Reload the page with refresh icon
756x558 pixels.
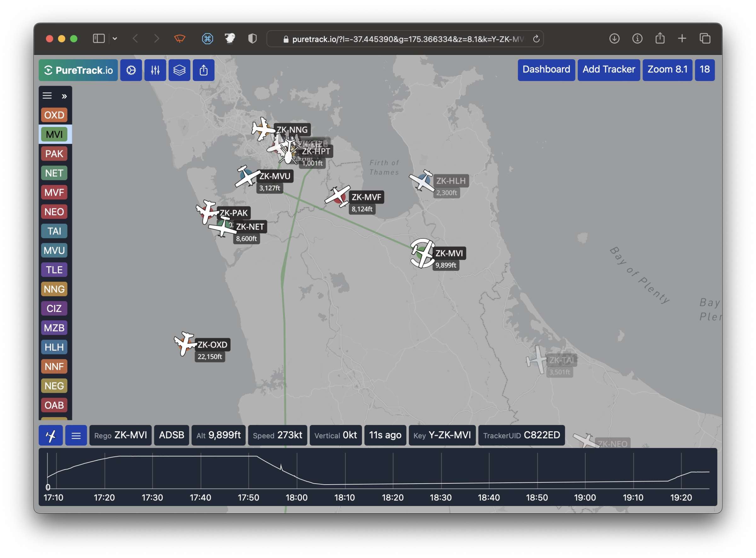536,39
